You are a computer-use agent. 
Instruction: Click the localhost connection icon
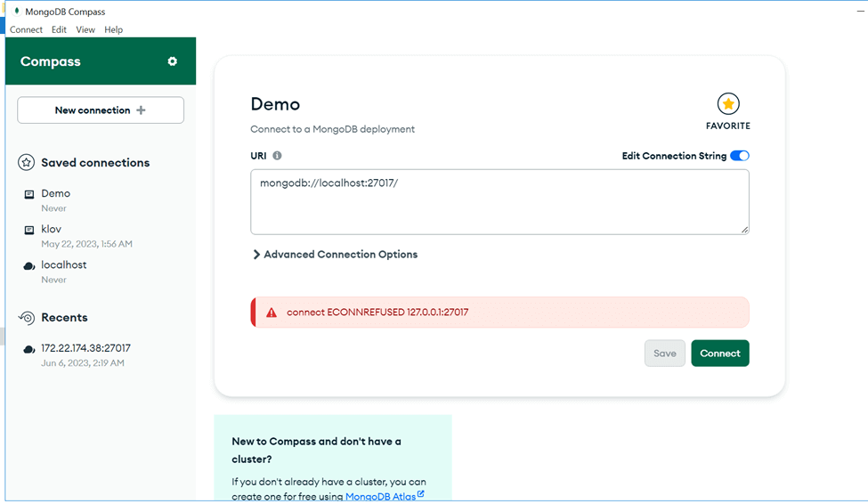click(29, 266)
